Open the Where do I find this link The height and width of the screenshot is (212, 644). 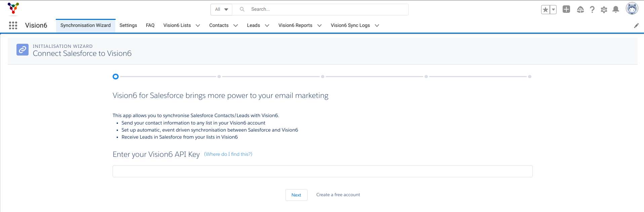(228, 154)
